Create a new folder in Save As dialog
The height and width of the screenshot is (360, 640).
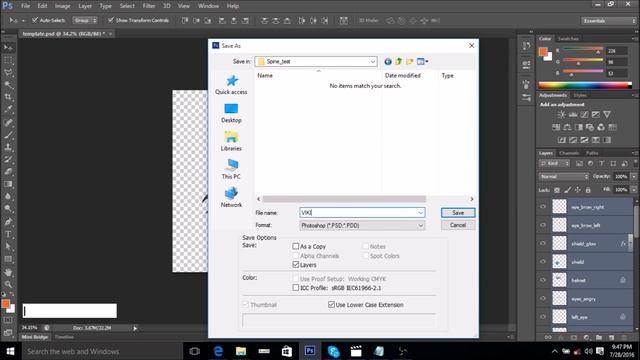pos(409,62)
